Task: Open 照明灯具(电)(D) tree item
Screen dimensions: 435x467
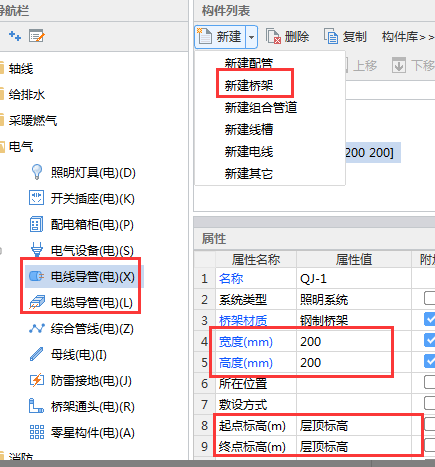Action: pos(93,173)
